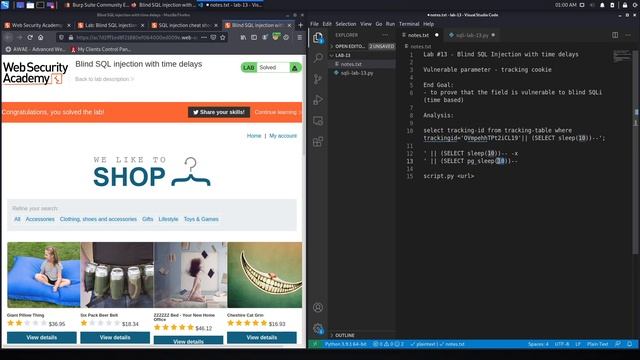640x360 pixels.
Task: Switch to SQL injection cheat sheet tab
Action: pos(184,25)
